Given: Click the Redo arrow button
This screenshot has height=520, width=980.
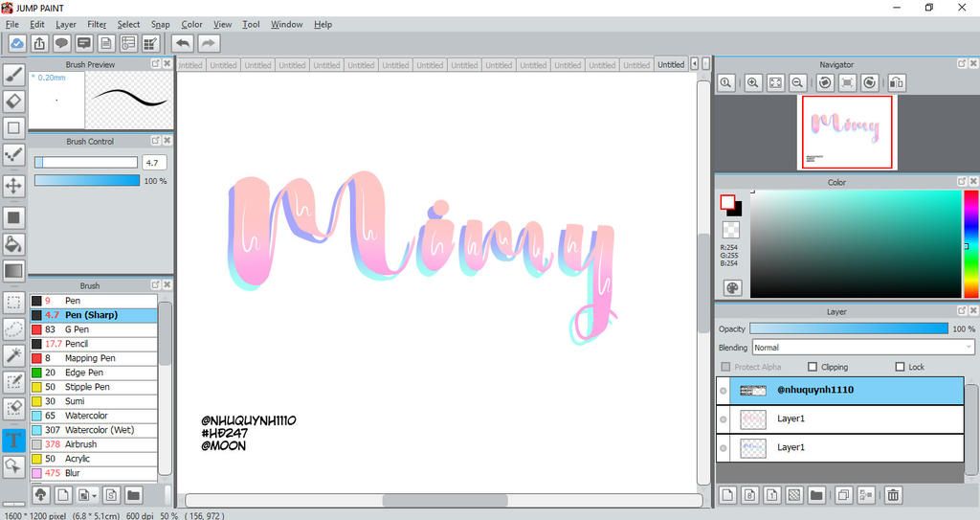Looking at the screenshot, I should click(x=209, y=43).
